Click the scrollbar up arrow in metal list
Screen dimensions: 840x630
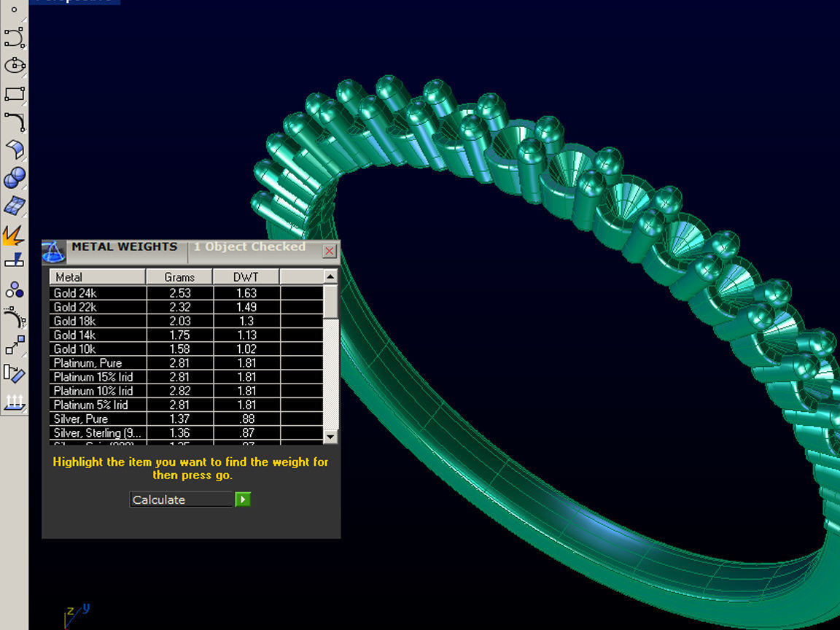pos(330,277)
